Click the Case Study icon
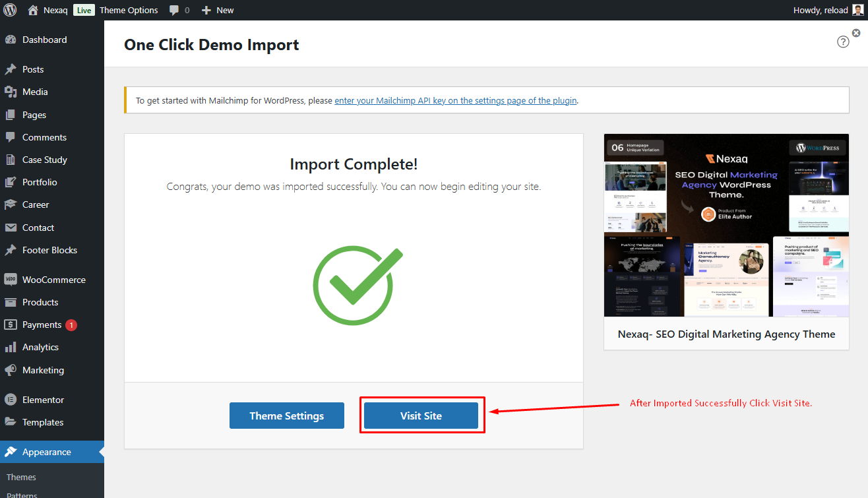 tap(11, 160)
